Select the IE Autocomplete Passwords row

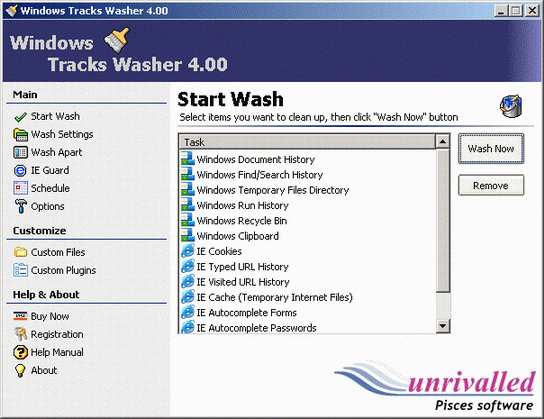(307, 327)
